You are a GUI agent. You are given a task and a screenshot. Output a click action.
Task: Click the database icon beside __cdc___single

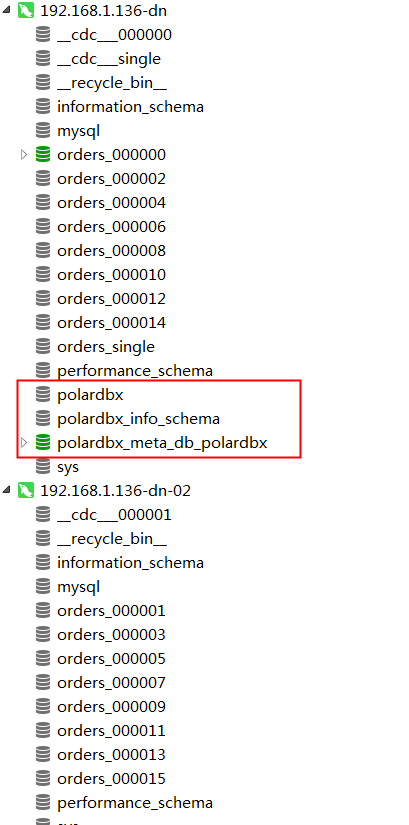click(x=43, y=58)
